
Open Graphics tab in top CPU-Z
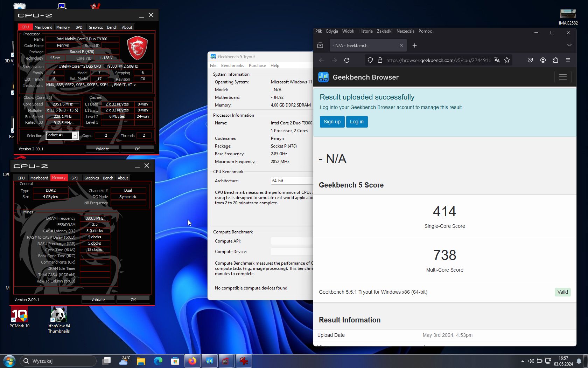pyautogui.click(x=96, y=27)
